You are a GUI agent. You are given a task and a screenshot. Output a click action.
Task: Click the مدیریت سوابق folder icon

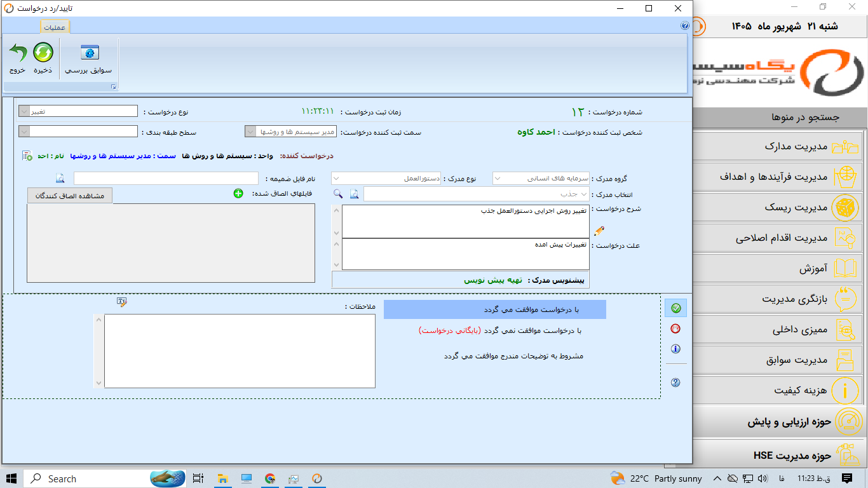click(x=845, y=360)
